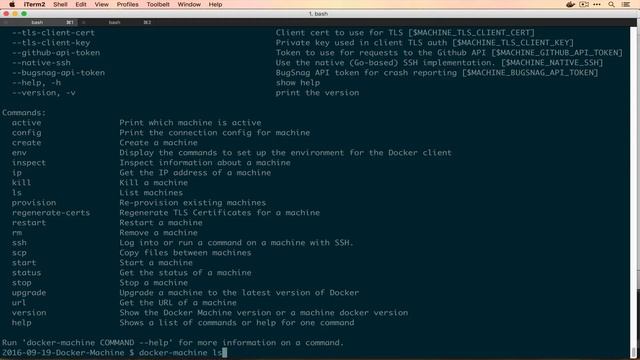The width and height of the screenshot is (640, 360).
Task: Open the Window menu
Action: click(x=189, y=4)
